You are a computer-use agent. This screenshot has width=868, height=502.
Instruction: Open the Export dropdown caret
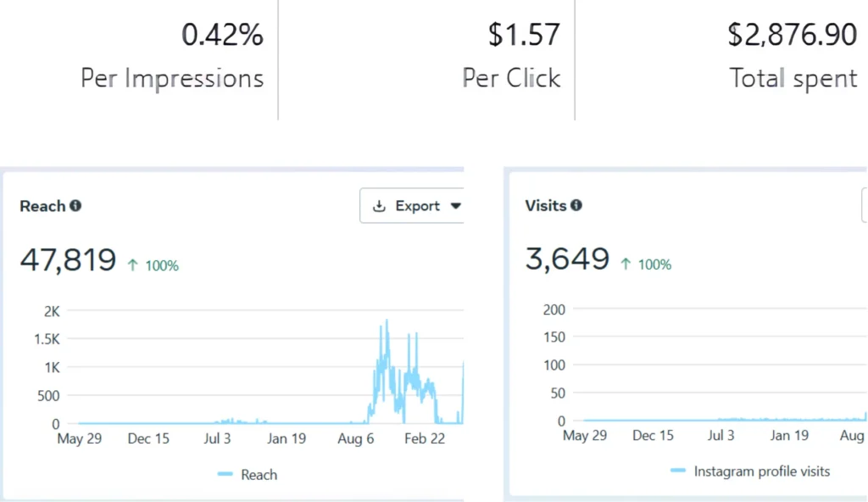point(455,206)
